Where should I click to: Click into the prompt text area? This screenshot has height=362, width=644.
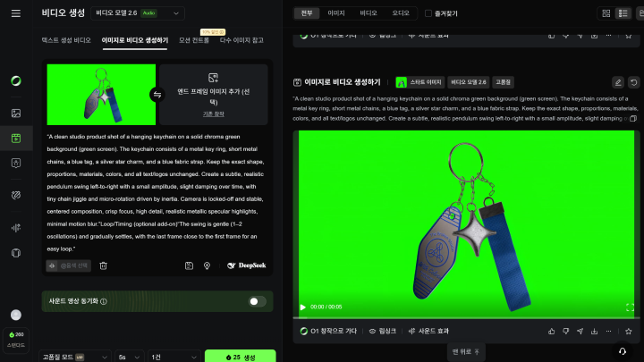(x=156, y=192)
